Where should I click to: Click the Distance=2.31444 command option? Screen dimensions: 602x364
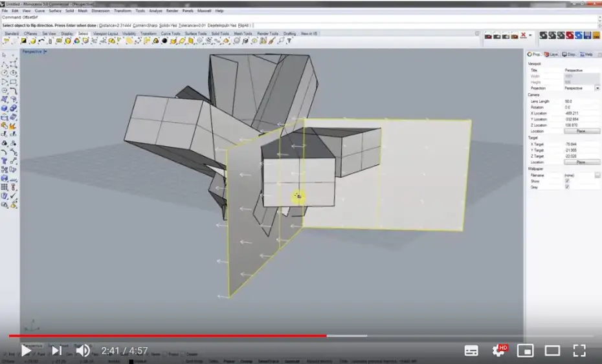(x=115, y=26)
